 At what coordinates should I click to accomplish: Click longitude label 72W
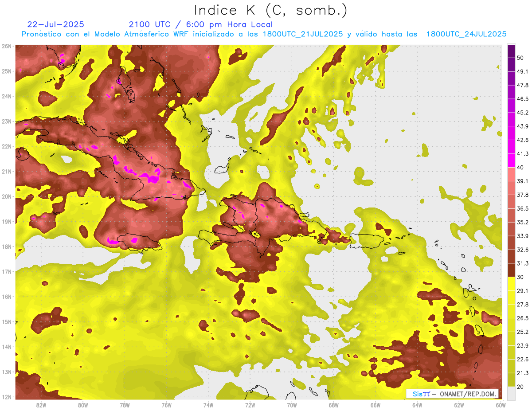pyautogui.click(x=250, y=405)
